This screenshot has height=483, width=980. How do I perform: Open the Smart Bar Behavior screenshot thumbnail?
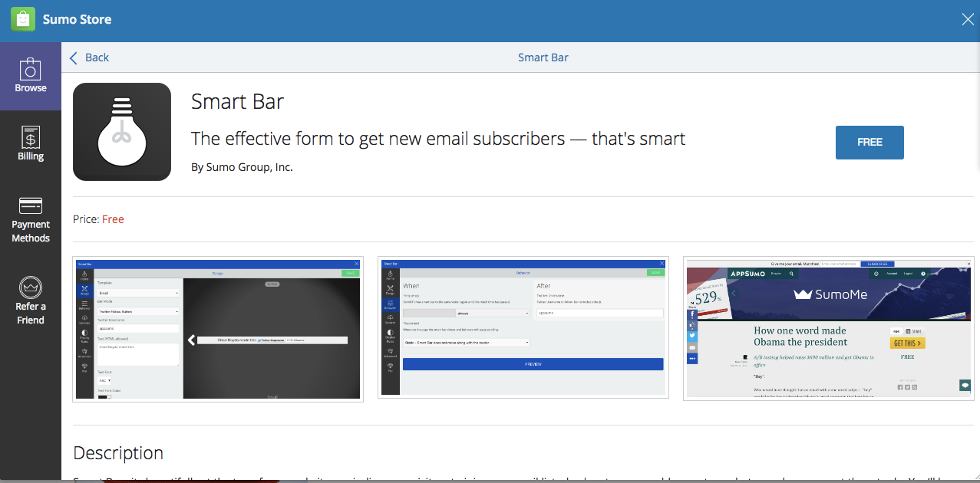523,328
